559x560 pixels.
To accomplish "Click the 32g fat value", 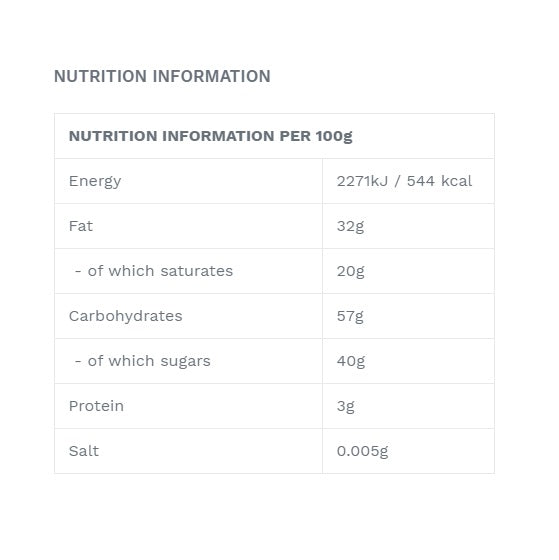I will point(350,226).
